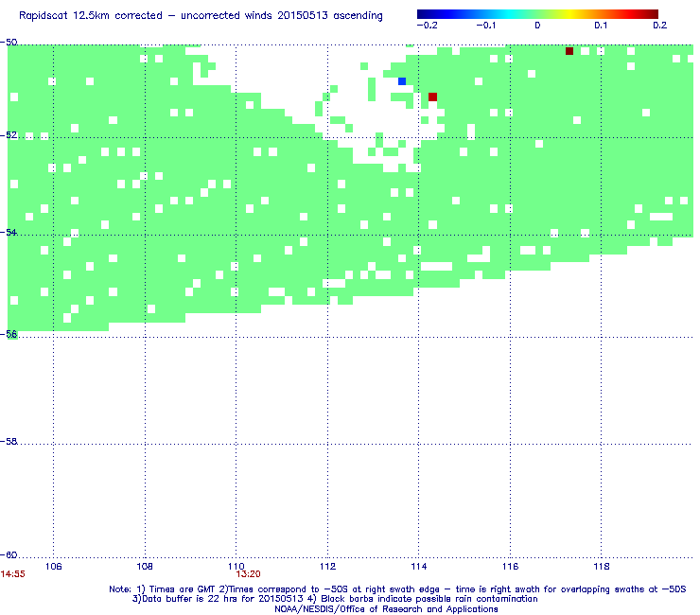Click the color scale bar legend
Viewport: 700px width, 615px height.
pyautogui.click(x=537, y=14)
